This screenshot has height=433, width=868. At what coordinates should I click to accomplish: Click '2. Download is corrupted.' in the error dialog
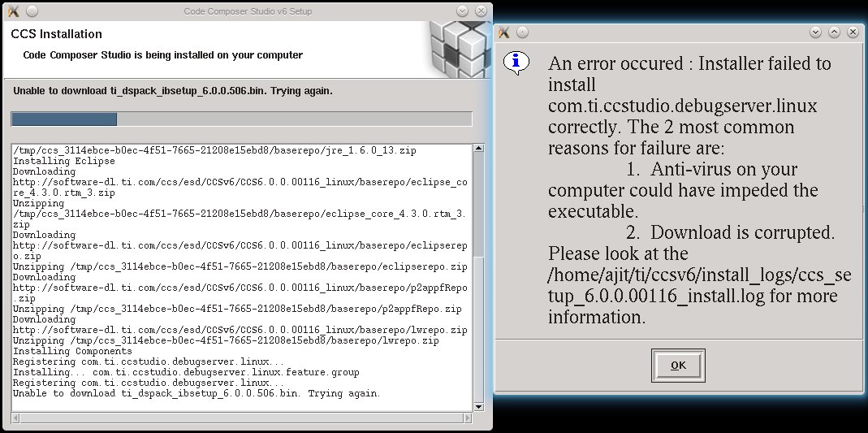click(x=731, y=232)
